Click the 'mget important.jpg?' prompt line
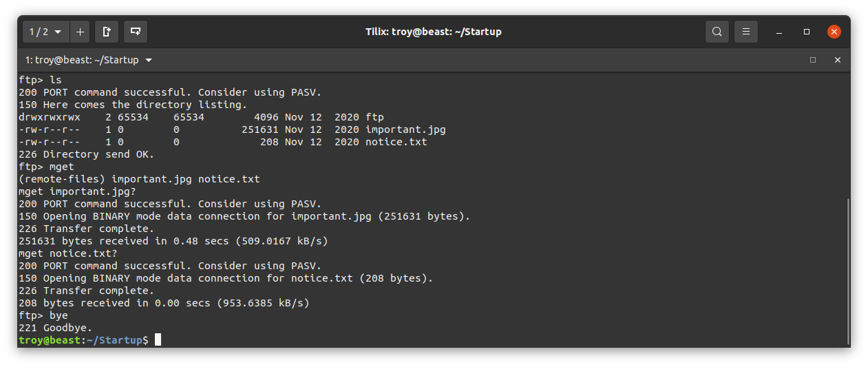 click(77, 191)
